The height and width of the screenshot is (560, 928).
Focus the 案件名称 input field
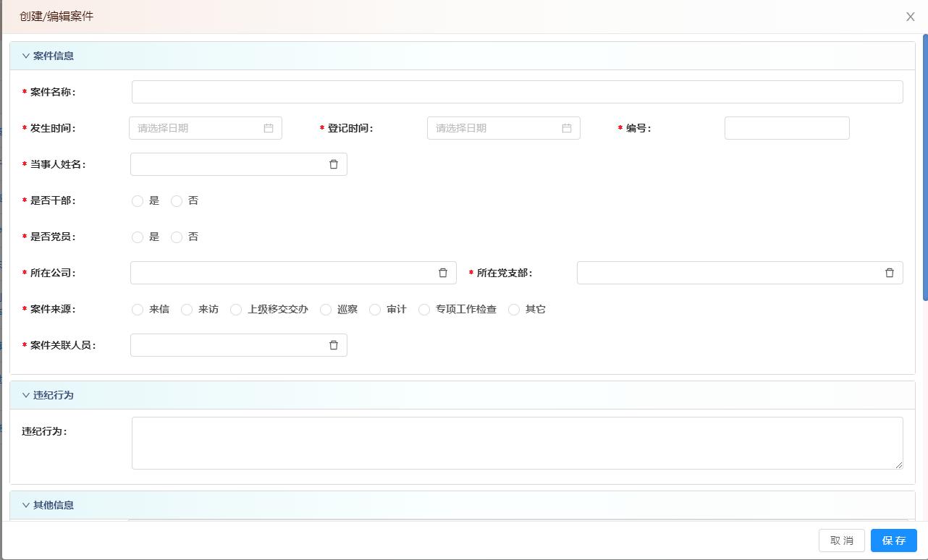(518, 92)
